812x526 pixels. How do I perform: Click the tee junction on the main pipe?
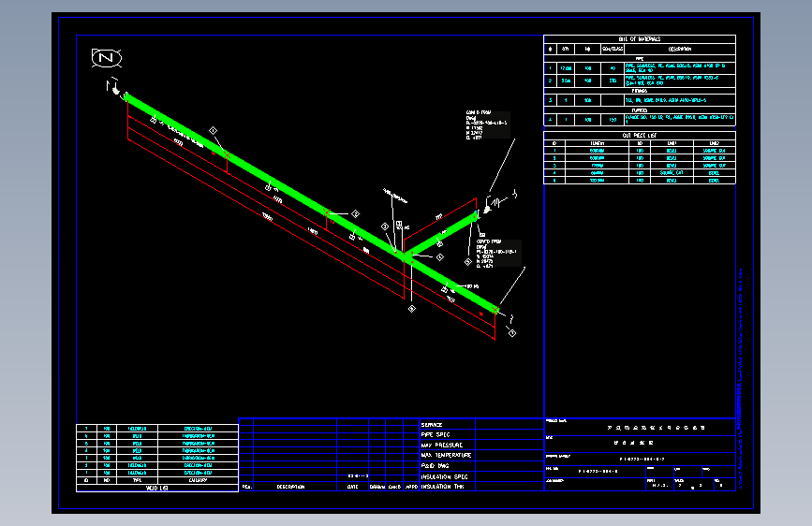[x=404, y=256]
